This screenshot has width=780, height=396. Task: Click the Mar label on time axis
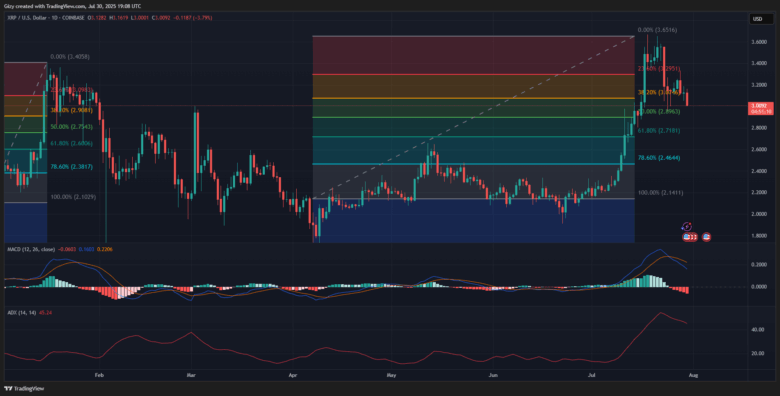pyautogui.click(x=191, y=376)
